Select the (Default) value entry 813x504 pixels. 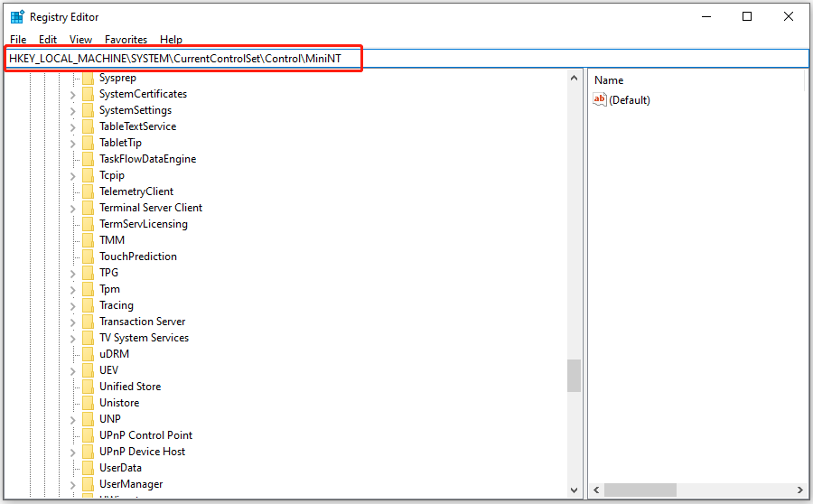coord(630,99)
